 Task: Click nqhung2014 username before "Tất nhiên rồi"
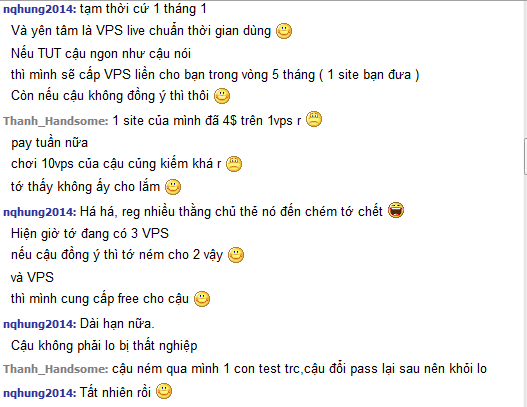click(x=40, y=393)
